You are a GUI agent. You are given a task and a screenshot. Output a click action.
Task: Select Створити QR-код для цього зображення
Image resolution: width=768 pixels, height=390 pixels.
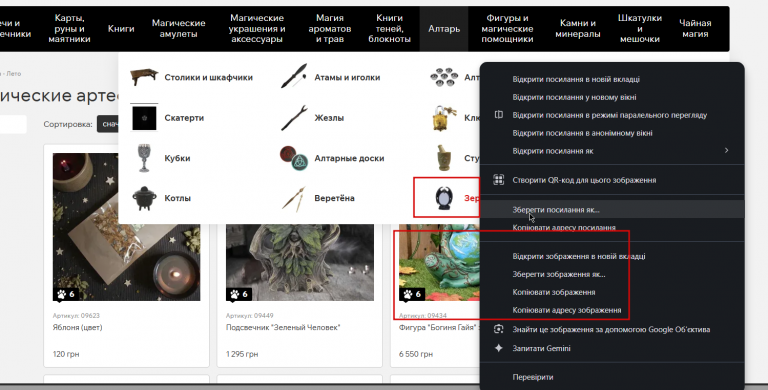584,180
